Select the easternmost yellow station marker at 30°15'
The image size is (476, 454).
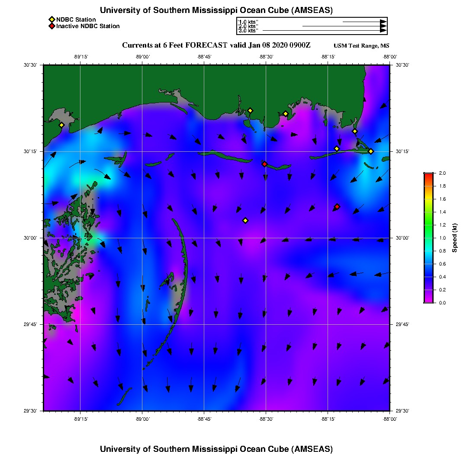(371, 151)
